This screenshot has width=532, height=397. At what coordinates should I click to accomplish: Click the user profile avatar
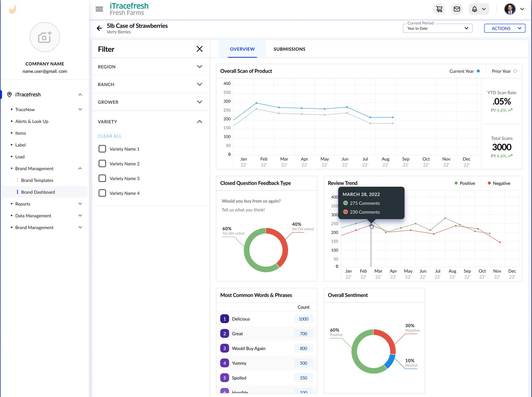tap(510, 9)
